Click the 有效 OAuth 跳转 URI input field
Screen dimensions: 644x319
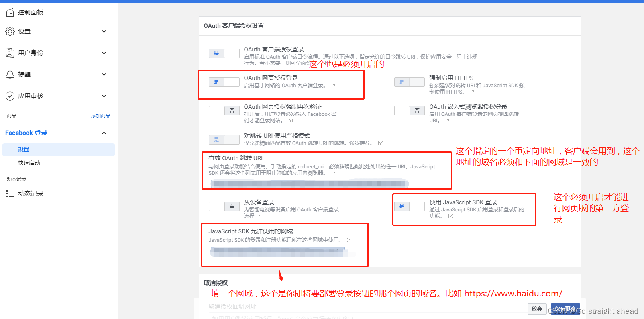[390, 184]
